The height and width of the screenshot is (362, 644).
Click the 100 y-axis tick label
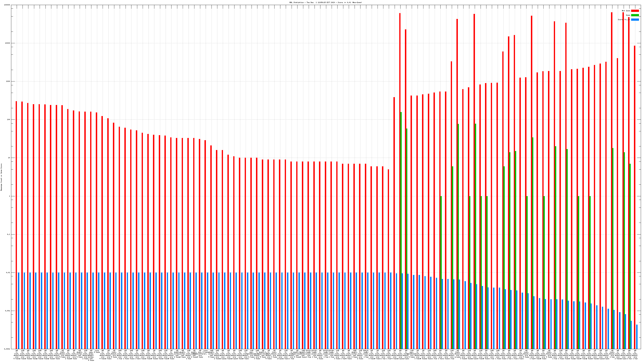(9, 120)
